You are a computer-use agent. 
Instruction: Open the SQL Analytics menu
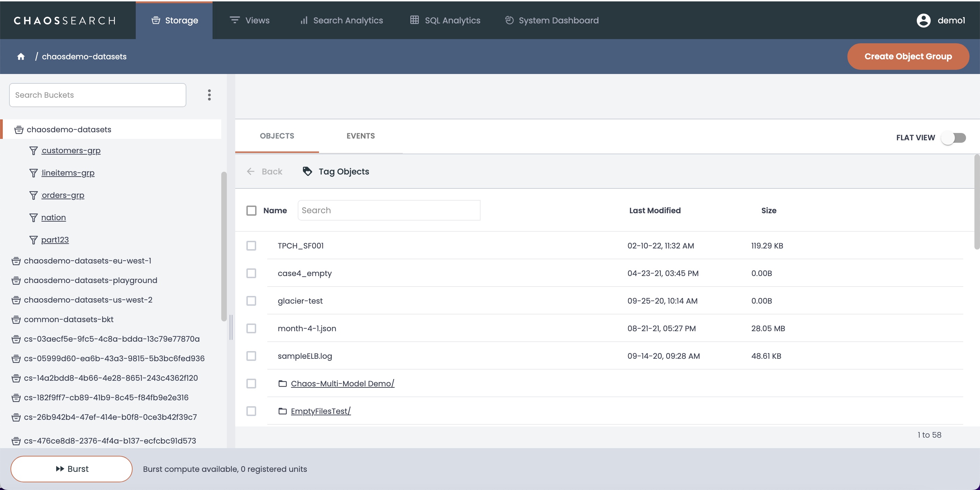(445, 20)
